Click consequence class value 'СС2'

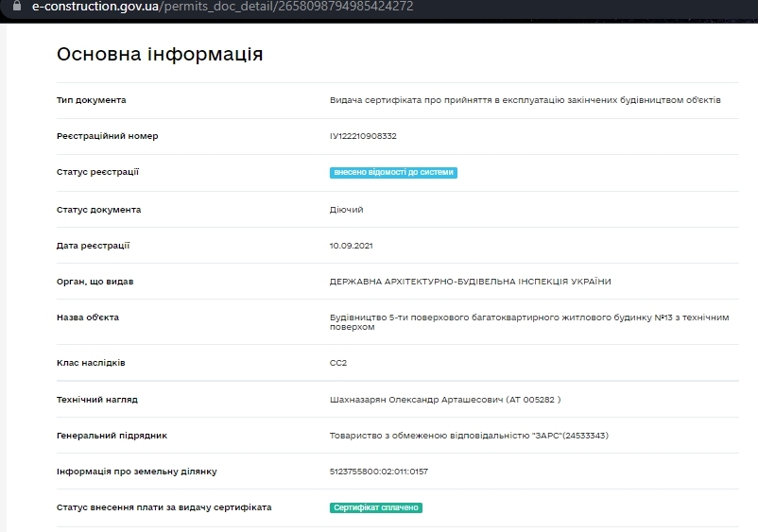(338, 363)
